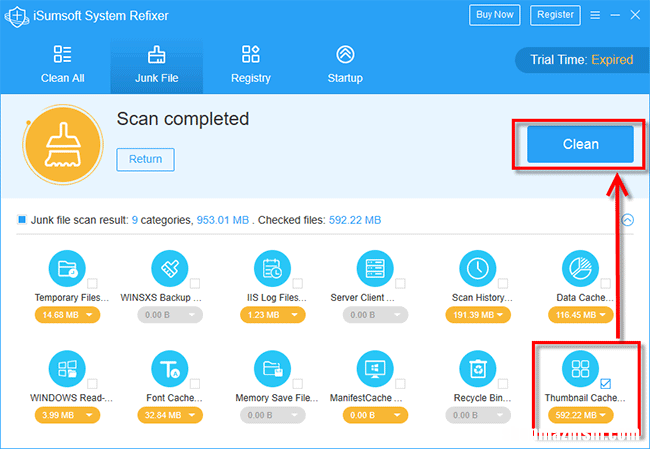The width and height of the screenshot is (650, 449).
Task: Check the Data Cache checkbox
Action: 606,284
